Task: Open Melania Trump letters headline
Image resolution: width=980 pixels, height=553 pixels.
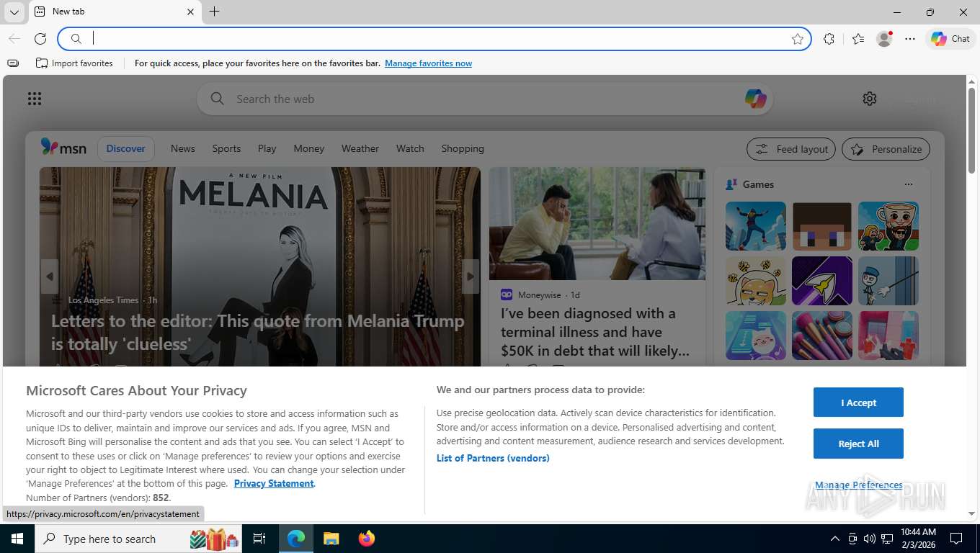Action: click(x=257, y=332)
